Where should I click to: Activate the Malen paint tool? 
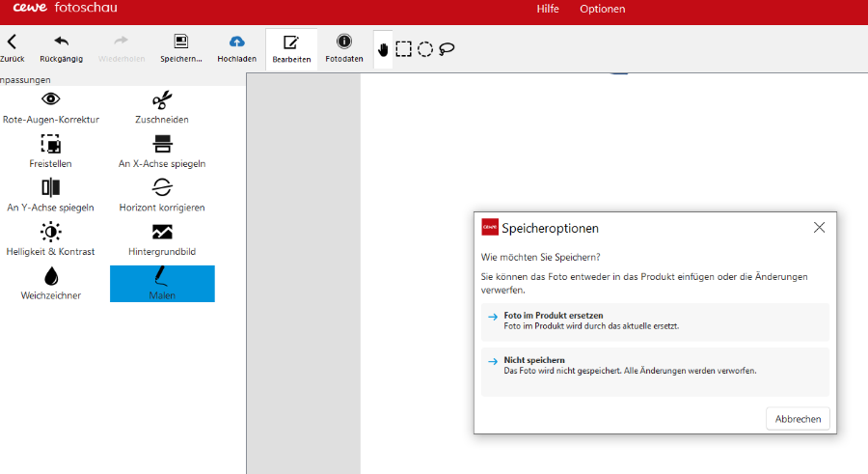pyautogui.click(x=162, y=283)
